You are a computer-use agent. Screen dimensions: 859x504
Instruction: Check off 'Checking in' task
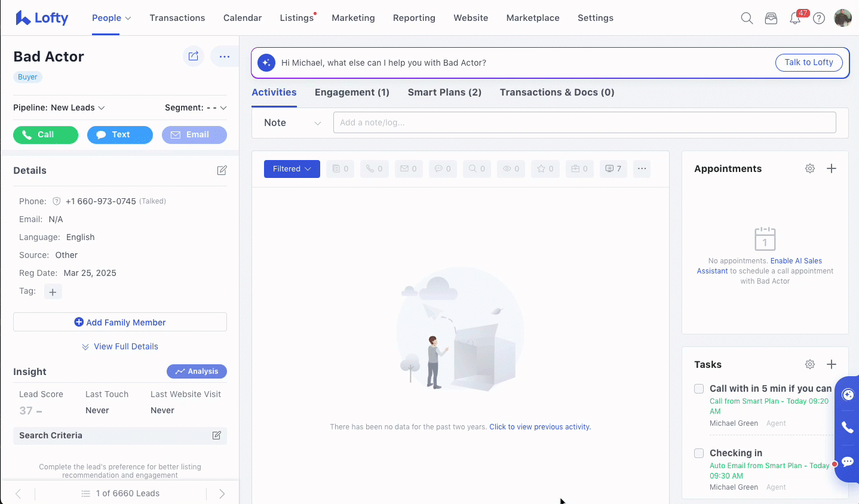click(699, 453)
